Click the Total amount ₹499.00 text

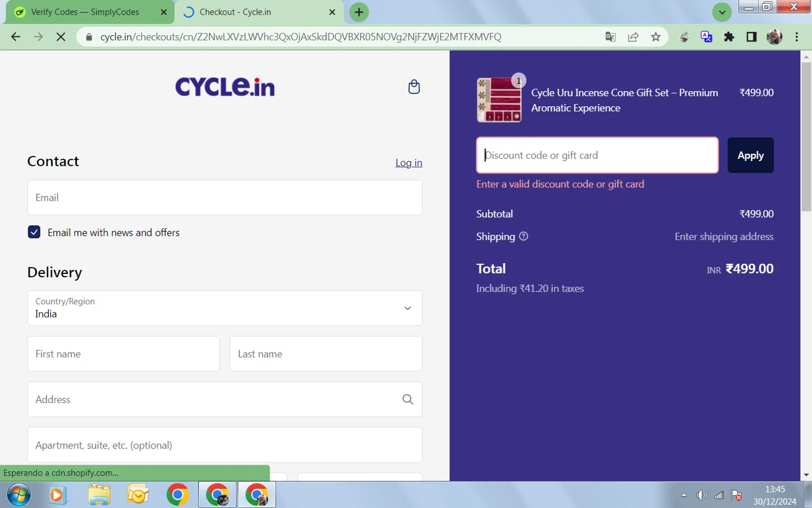(749, 269)
